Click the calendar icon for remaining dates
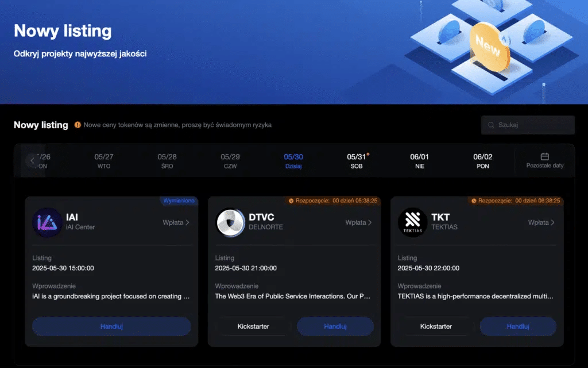The image size is (588, 368). 545,156
